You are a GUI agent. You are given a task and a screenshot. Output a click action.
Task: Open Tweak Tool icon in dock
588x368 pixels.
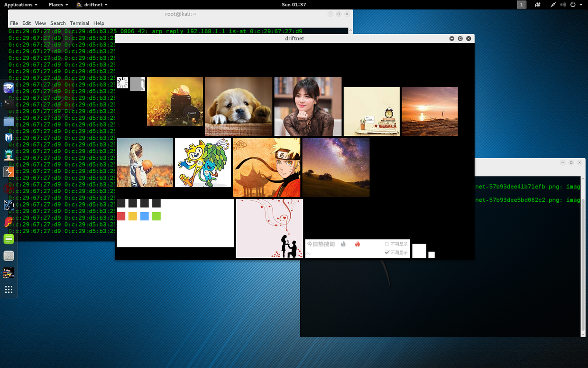9,256
